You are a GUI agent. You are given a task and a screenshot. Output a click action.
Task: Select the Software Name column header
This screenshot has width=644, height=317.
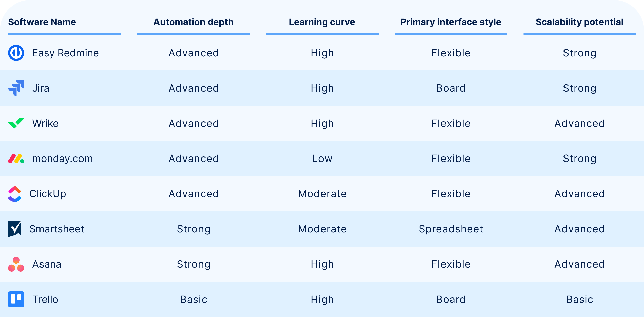click(x=42, y=22)
